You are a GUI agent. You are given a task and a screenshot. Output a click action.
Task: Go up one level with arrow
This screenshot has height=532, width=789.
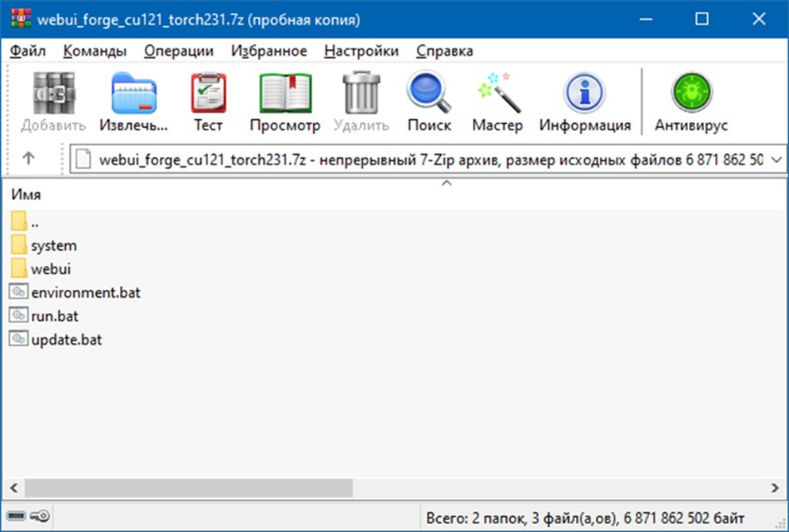tap(29, 158)
